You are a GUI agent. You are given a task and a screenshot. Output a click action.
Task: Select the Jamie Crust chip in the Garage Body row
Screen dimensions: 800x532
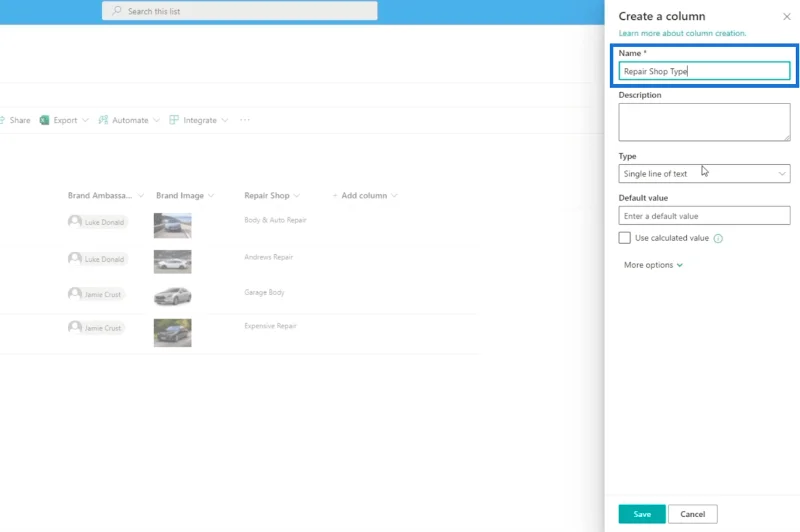[x=96, y=294]
